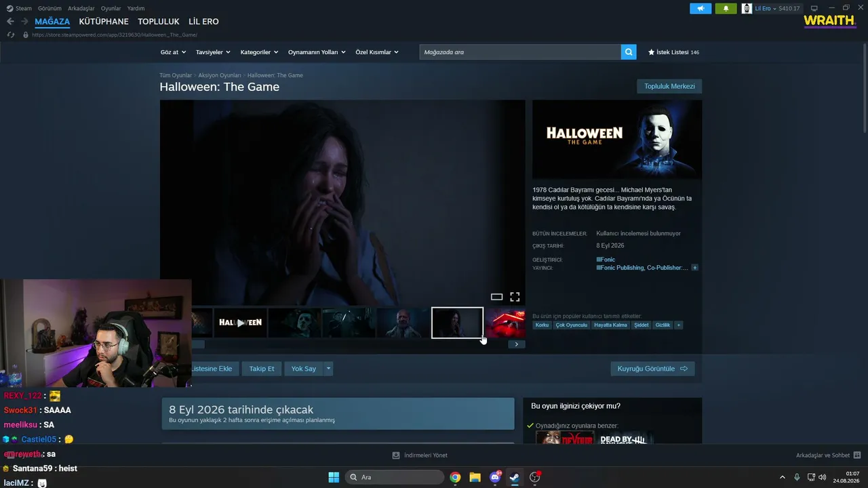Open Steam announcements megaphone button

pyautogui.click(x=701, y=8)
